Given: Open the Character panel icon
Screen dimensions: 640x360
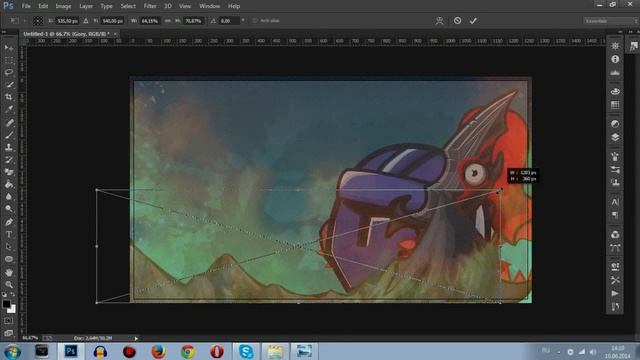Looking at the screenshot, I should pyautogui.click(x=615, y=202).
